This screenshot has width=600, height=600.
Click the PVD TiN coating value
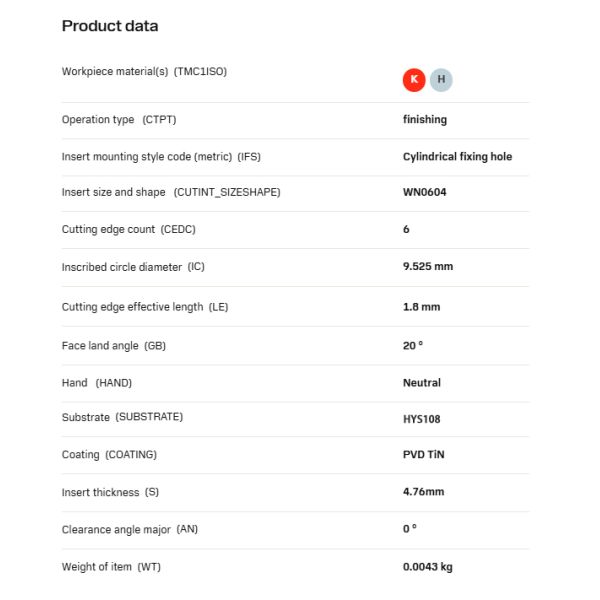424,455
